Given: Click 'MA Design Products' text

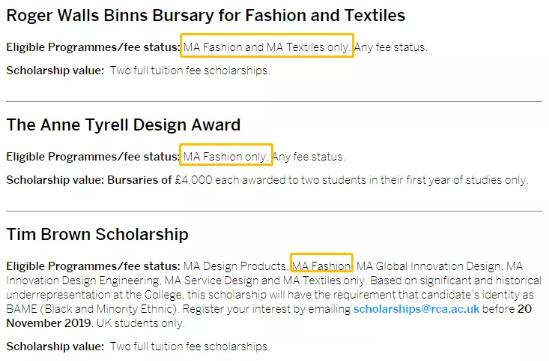Looking at the screenshot, I should point(235,266).
